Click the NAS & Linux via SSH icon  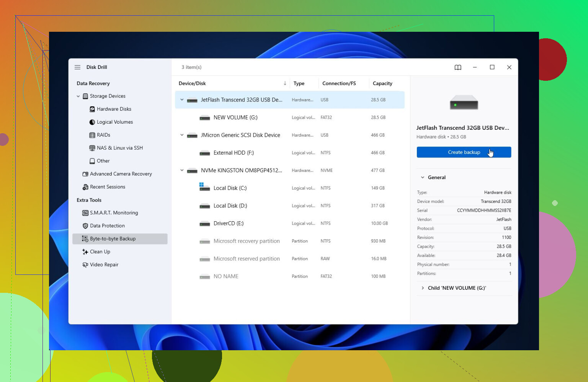tap(92, 148)
